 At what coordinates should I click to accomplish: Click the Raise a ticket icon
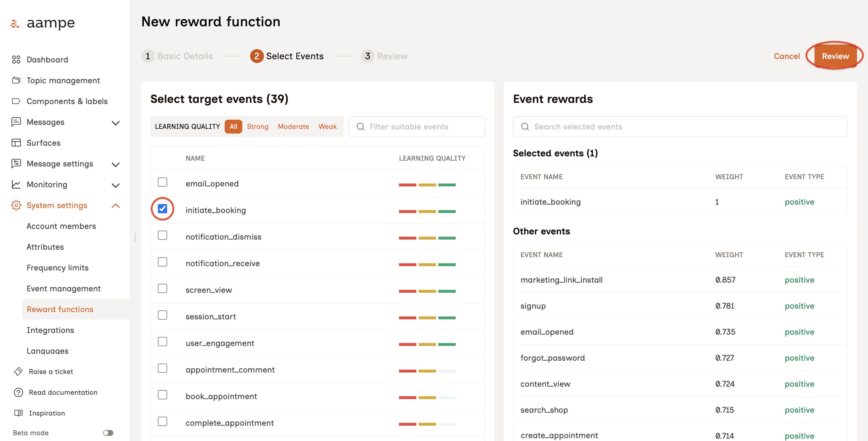(x=19, y=372)
